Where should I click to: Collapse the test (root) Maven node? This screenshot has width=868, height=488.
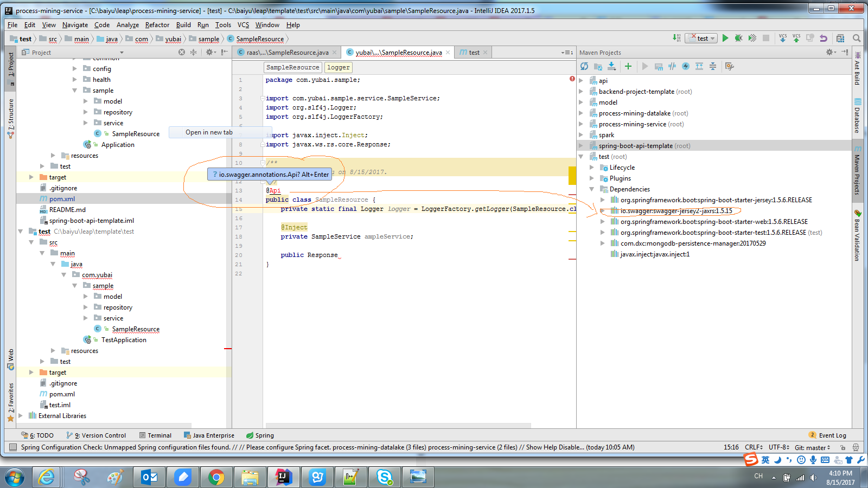581,157
